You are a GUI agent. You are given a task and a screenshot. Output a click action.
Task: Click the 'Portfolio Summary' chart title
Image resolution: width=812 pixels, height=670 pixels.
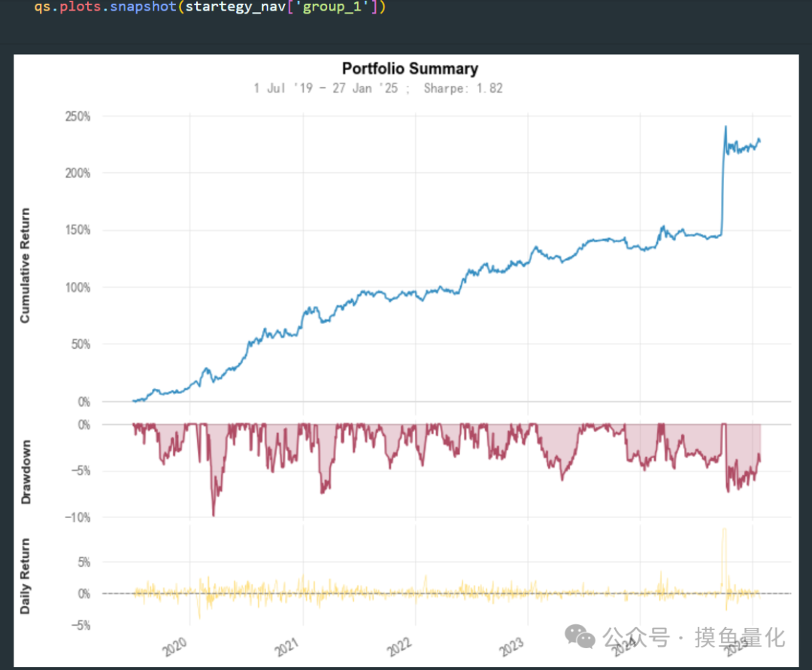pos(410,68)
